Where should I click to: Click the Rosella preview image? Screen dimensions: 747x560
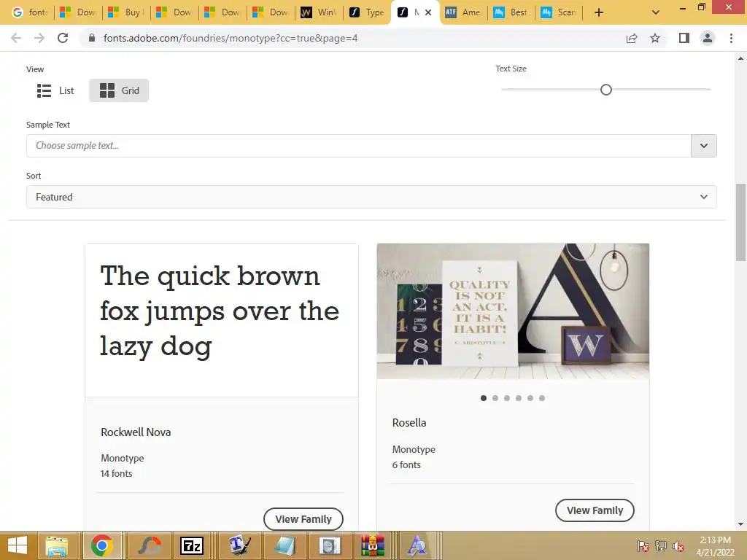pyautogui.click(x=513, y=311)
